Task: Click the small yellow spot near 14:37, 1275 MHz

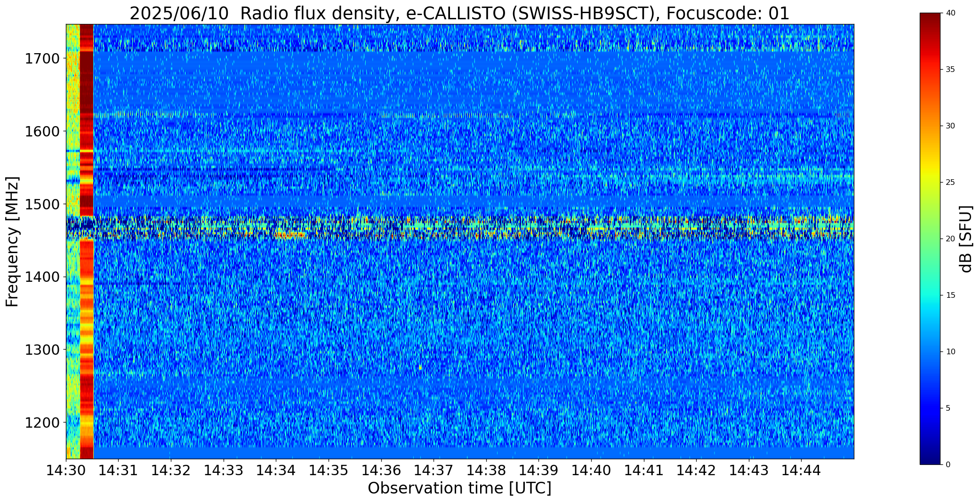Action: point(420,367)
